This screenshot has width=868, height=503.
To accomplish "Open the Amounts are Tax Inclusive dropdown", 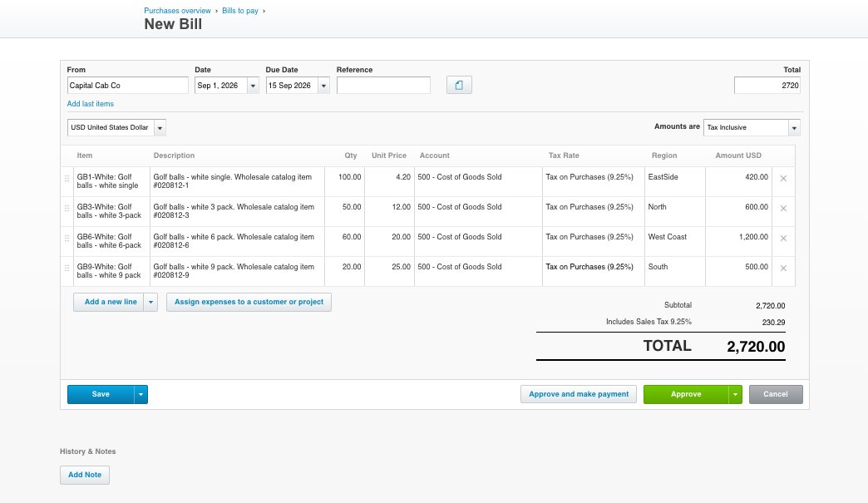I will 794,128.
